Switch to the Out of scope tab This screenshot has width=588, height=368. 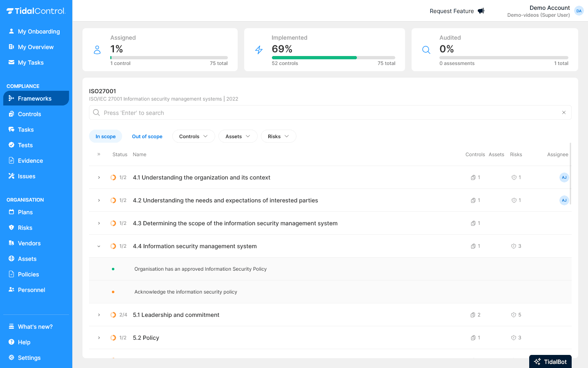click(147, 136)
